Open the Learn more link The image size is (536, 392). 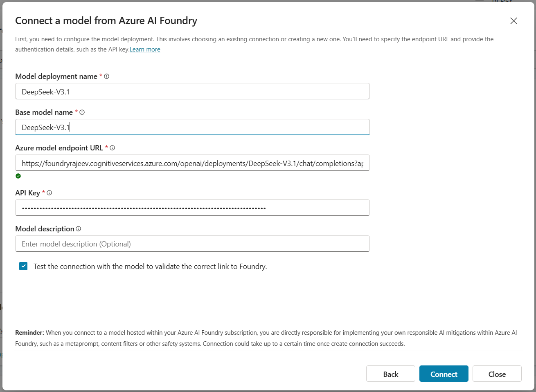tap(145, 49)
